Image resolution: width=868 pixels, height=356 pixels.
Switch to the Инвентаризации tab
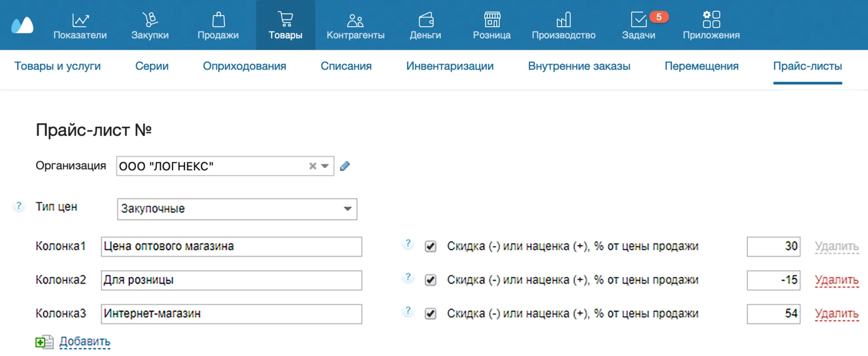[x=450, y=66]
